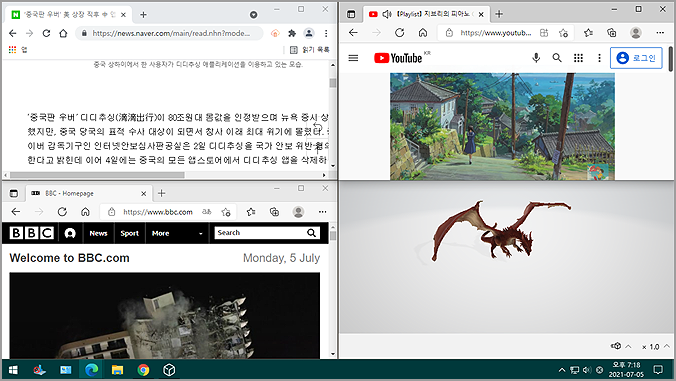Toggle mute on the YouTube playlist tab
The image size is (676, 381).
pos(387,14)
